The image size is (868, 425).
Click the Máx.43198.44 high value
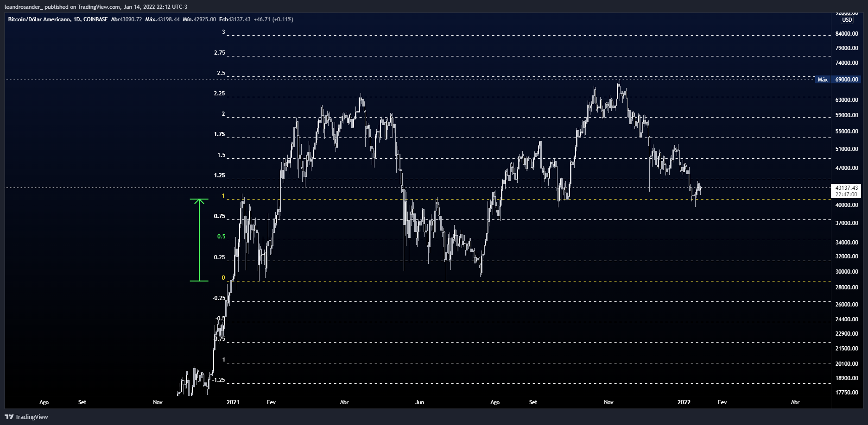[x=162, y=19]
